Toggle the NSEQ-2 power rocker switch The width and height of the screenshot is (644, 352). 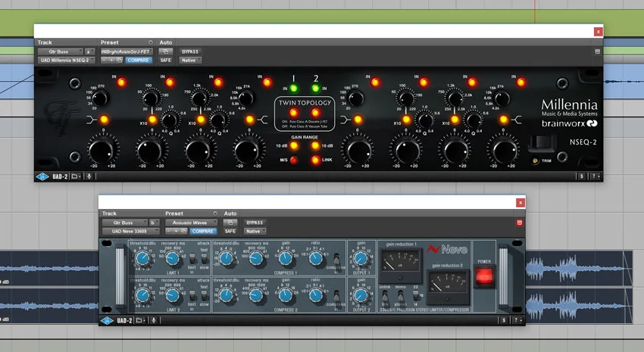click(x=542, y=142)
